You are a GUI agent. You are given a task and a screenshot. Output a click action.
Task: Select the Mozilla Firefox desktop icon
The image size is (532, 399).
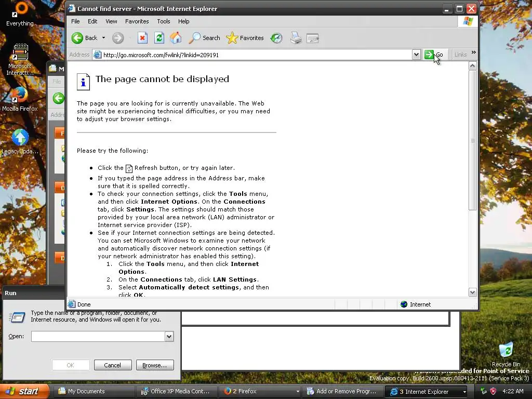(20, 99)
